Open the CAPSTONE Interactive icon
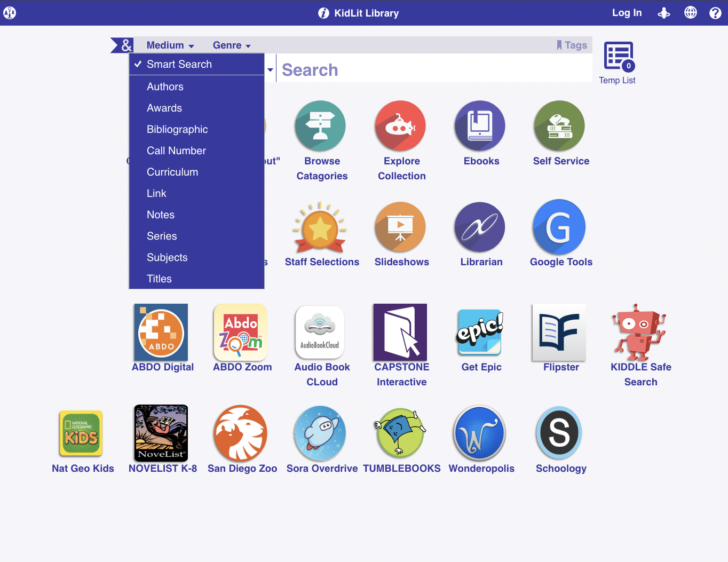 [x=400, y=333]
